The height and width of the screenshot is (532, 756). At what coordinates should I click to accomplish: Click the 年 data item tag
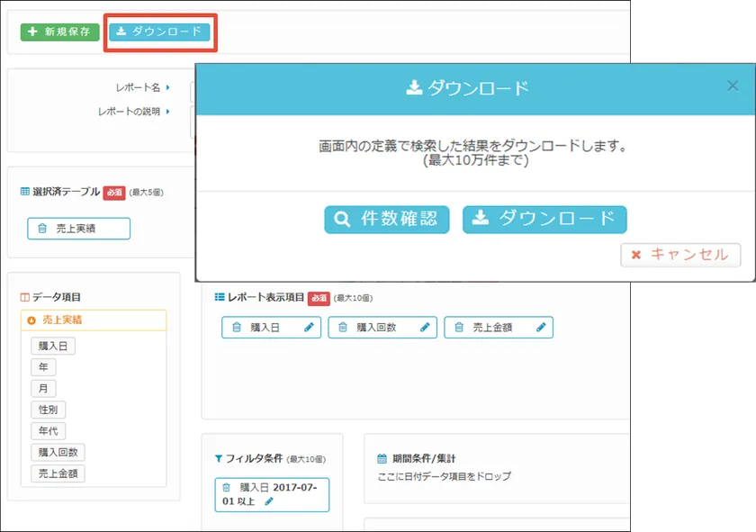pos(42,366)
